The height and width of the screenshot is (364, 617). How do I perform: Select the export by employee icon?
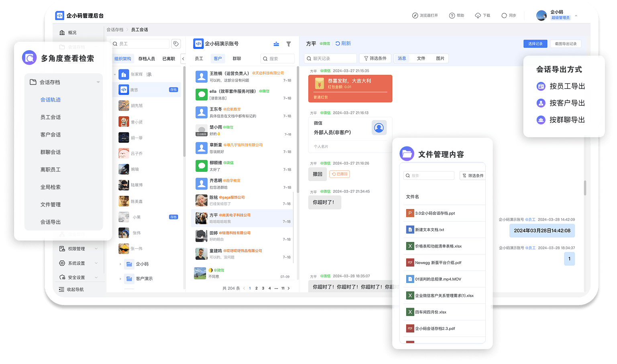click(x=541, y=86)
